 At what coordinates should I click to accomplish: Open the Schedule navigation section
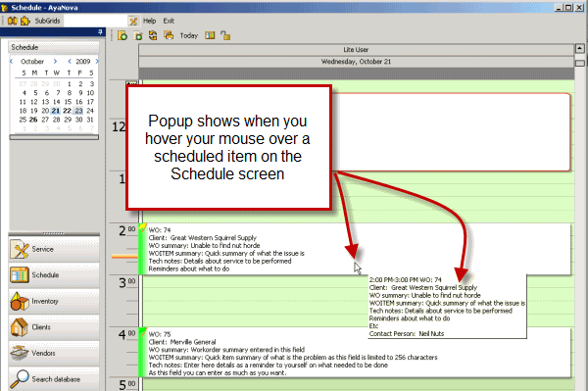click(x=54, y=274)
